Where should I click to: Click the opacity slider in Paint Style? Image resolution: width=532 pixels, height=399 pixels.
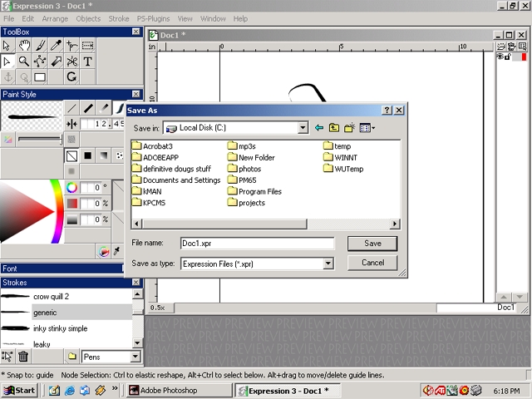40,139
